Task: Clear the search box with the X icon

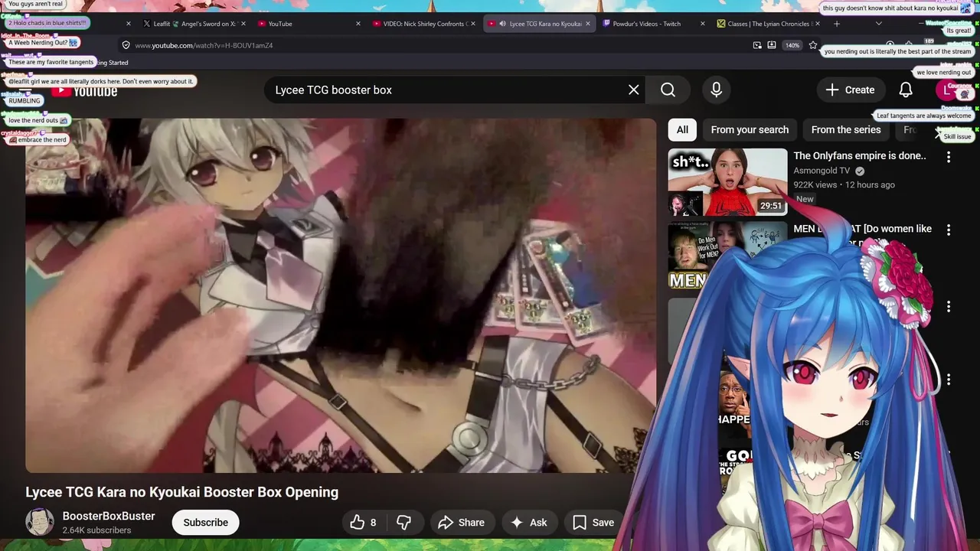Action: pos(634,90)
